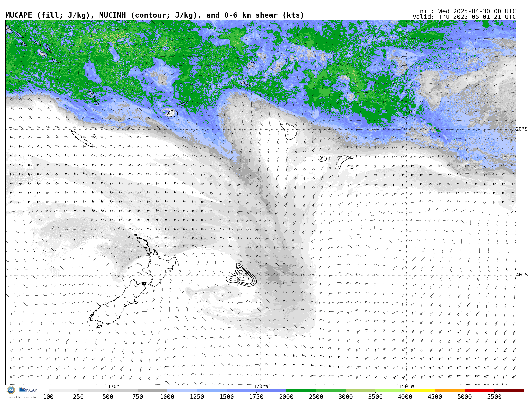Click the large 50 MUCINH contour near 20°S
This screenshot has height=400, width=532.
click(289, 131)
